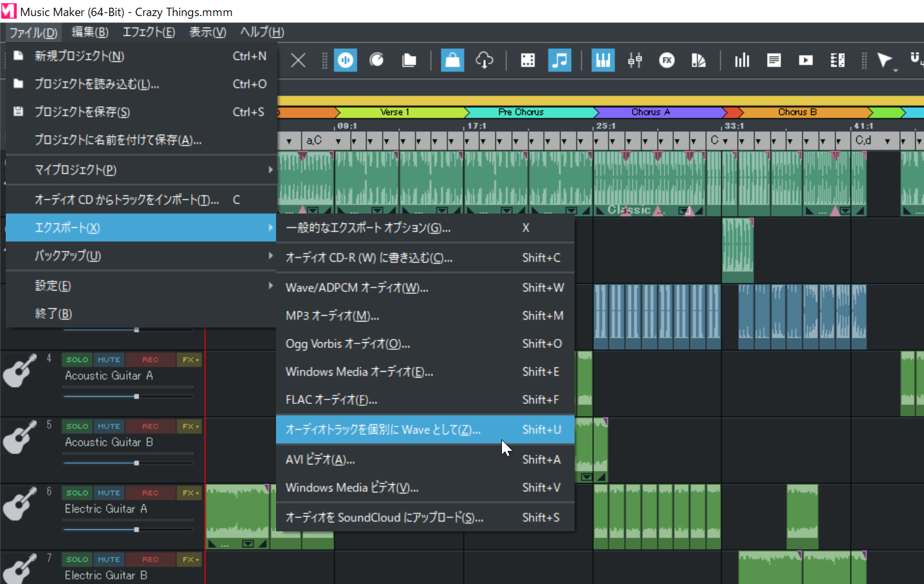
Task: Open the info text lines icon
Action: [x=774, y=60]
